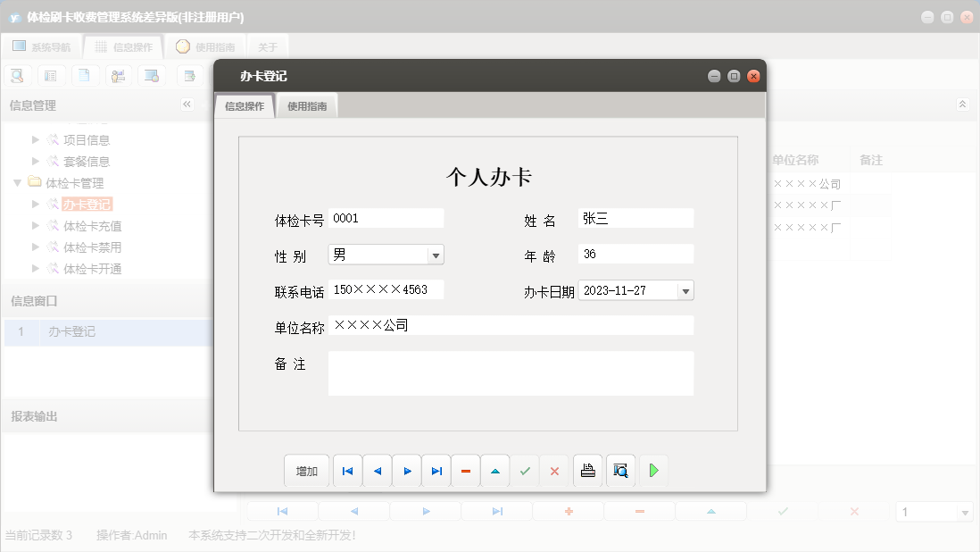Image resolution: width=980 pixels, height=552 pixels.
Task: Open the 系统导航 menu item
Action: [x=39, y=46]
